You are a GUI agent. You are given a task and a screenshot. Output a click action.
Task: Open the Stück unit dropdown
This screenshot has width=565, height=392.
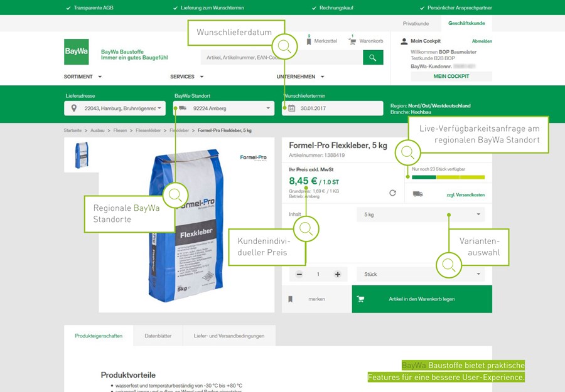pyautogui.click(x=421, y=274)
